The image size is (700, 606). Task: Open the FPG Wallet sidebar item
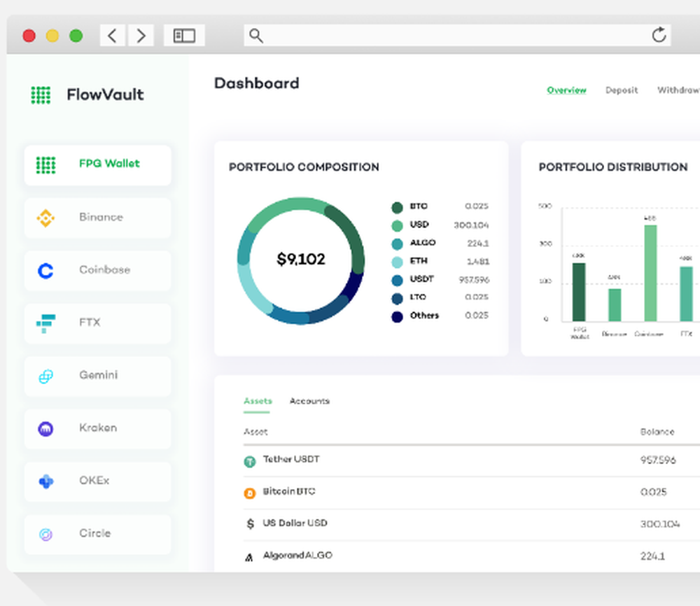pyautogui.click(x=98, y=165)
